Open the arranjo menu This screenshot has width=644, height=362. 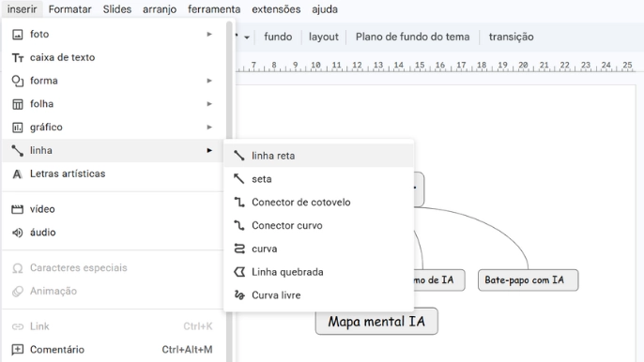pyautogui.click(x=160, y=9)
